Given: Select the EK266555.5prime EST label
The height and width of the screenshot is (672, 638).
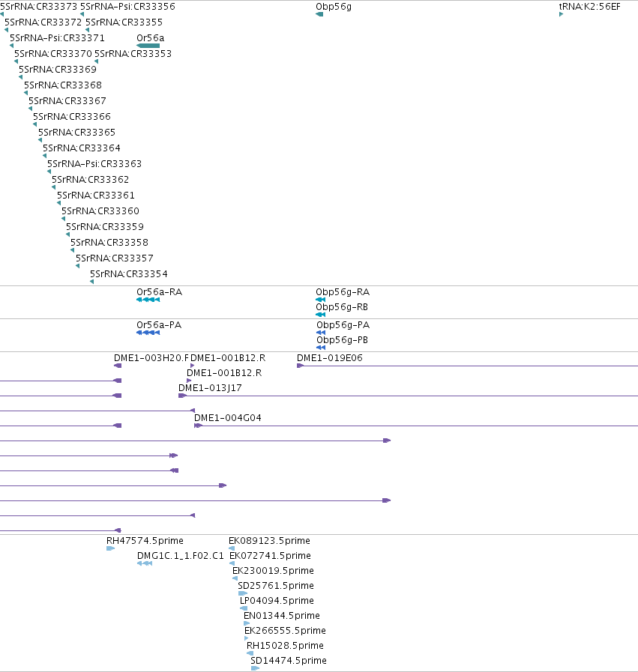Looking at the screenshot, I should [x=285, y=631].
